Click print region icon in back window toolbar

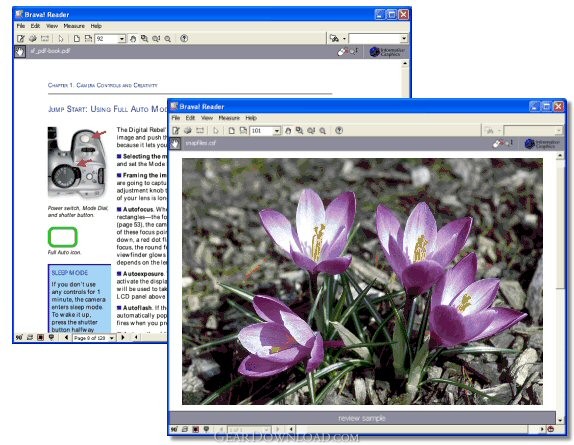pyautogui.click(x=45, y=38)
